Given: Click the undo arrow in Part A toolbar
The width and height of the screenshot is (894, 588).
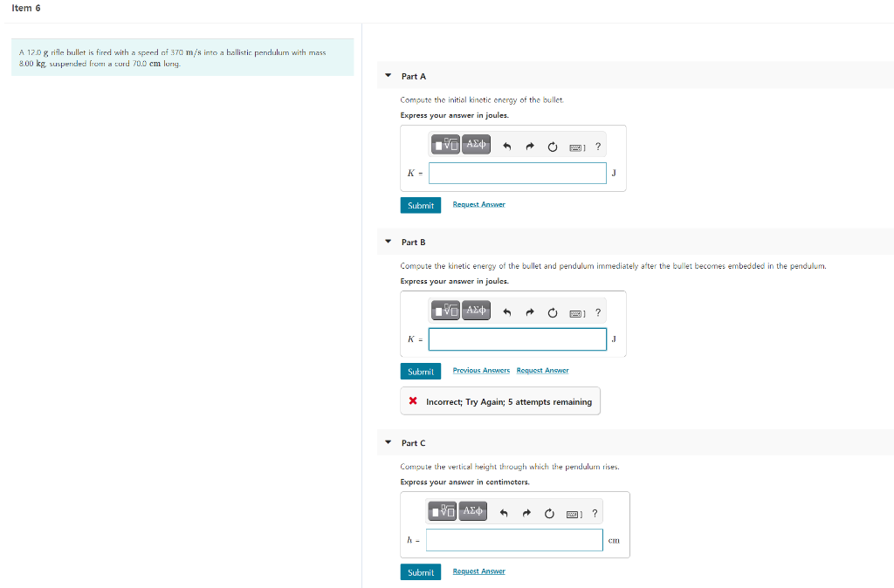Looking at the screenshot, I should click(x=507, y=147).
